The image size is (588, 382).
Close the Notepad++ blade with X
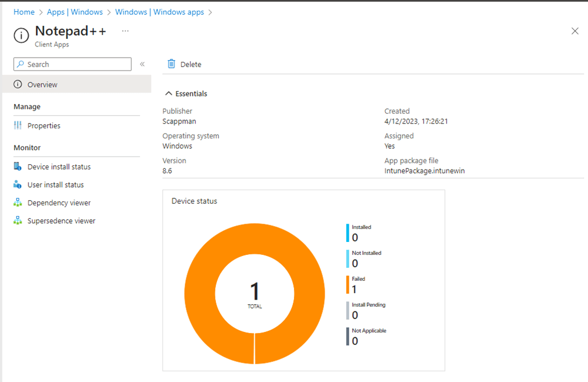pos(575,31)
